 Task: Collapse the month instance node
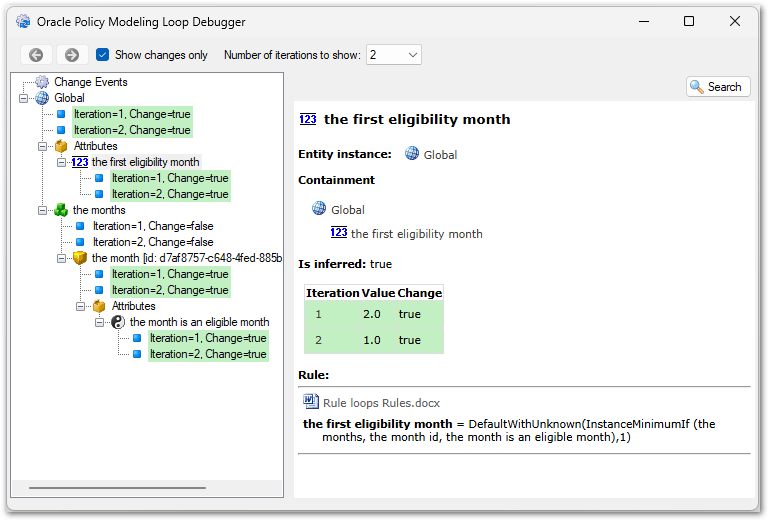(61, 259)
